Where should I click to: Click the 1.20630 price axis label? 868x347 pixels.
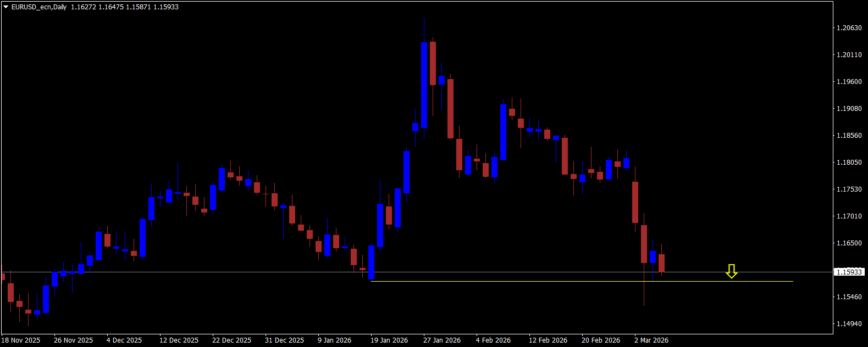point(849,28)
